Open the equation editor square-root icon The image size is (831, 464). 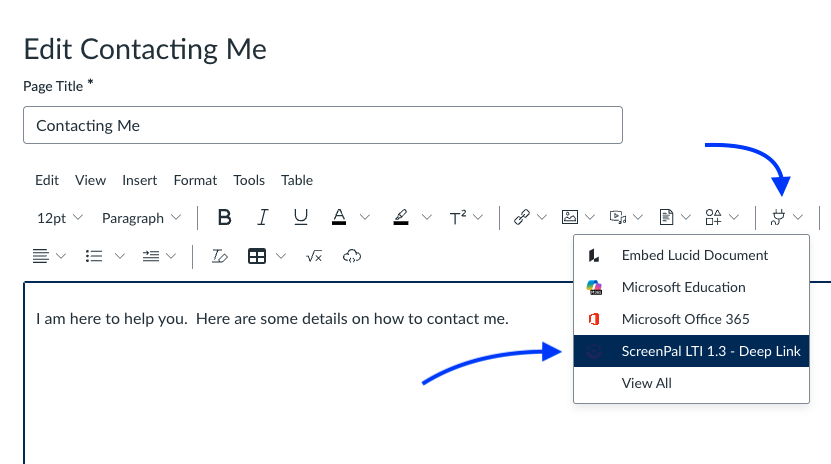click(314, 256)
